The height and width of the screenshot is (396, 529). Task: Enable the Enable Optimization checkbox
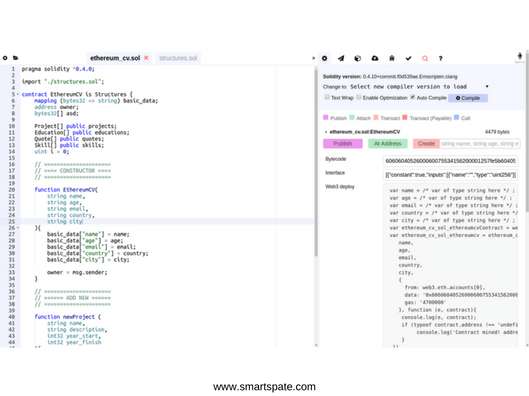359,97
